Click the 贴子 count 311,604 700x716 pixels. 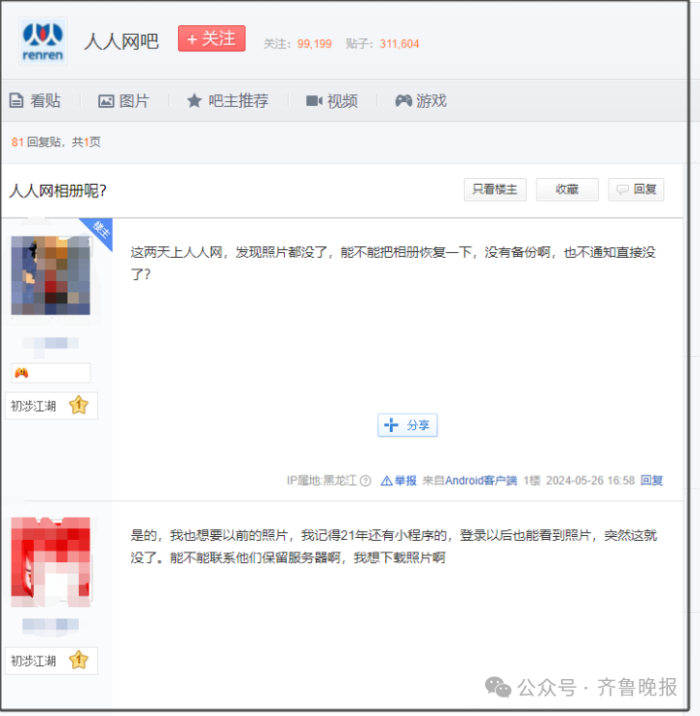399,44
